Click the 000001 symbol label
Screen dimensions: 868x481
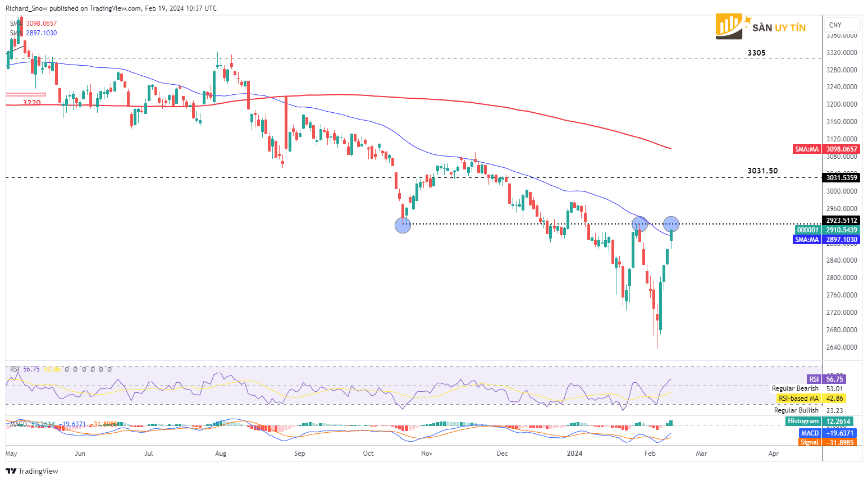pyautogui.click(x=808, y=230)
